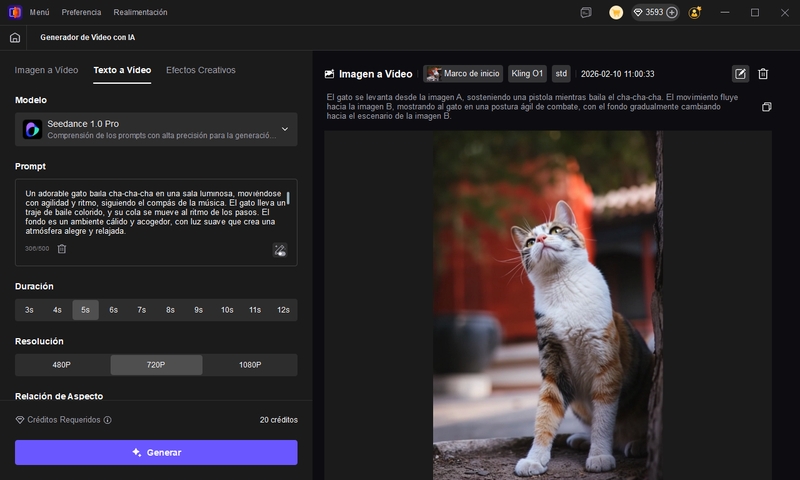This screenshot has height=480, width=800.
Task: Set duration to 3s
Action: click(29, 310)
